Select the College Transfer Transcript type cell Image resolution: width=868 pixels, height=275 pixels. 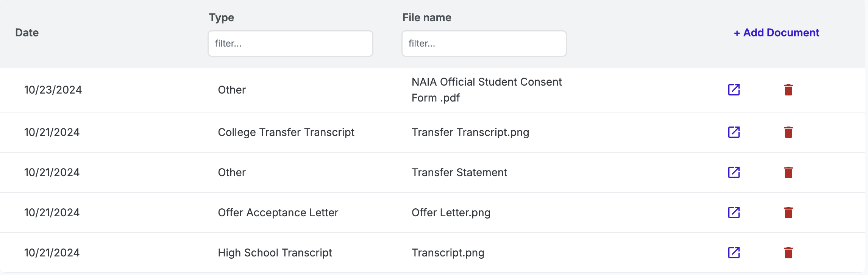click(286, 132)
